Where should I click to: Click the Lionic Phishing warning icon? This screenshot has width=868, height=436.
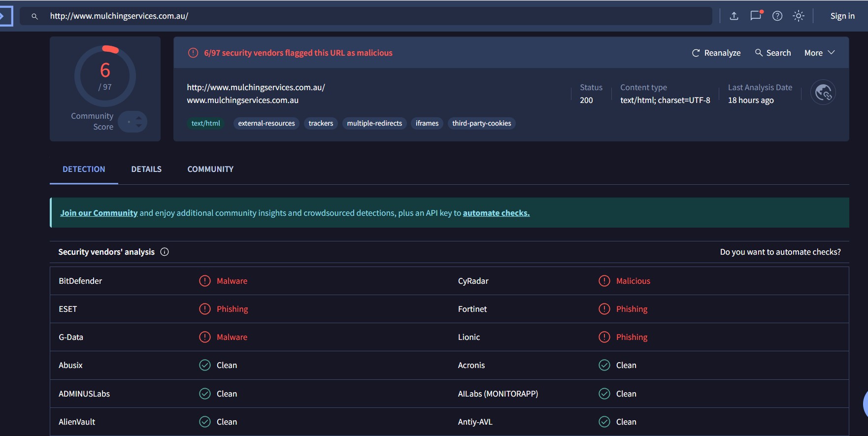click(x=604, y=337)
